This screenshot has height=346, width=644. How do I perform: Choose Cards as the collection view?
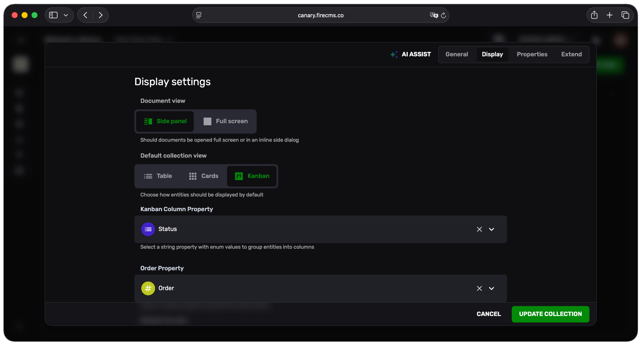204,176
